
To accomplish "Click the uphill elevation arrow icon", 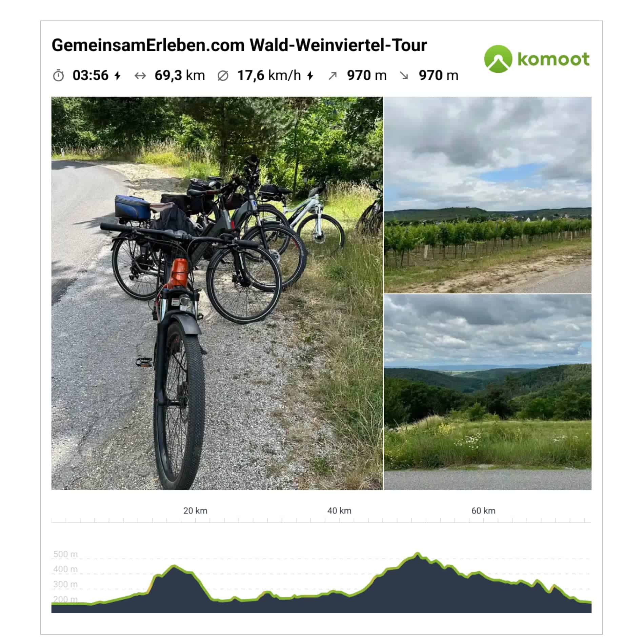I will [x=333, y=76].
